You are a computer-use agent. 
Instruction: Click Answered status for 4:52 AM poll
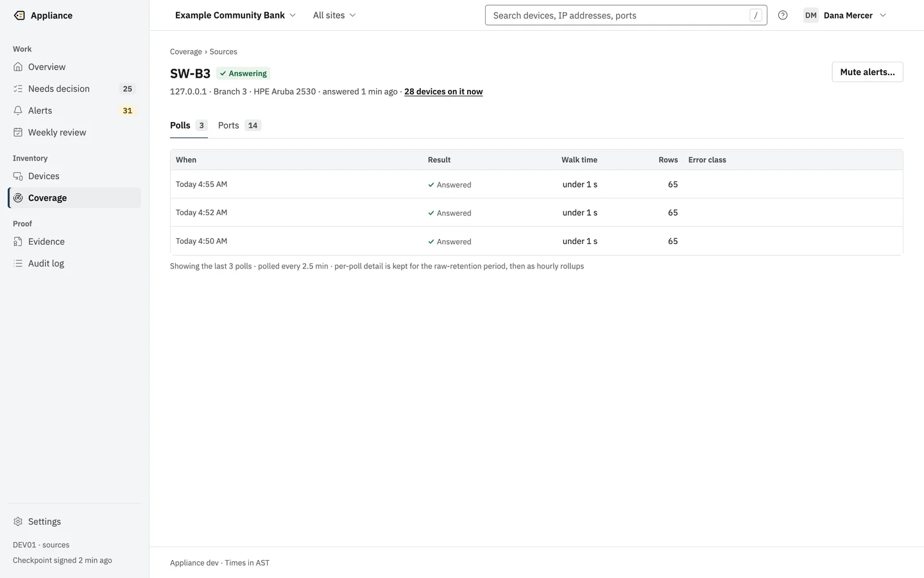tap(450, 213)
